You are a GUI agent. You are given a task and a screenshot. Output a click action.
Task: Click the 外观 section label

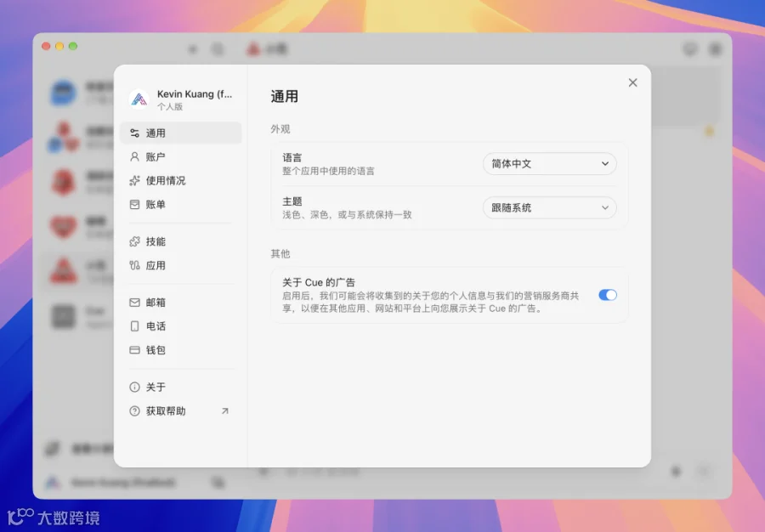[280, 129]
